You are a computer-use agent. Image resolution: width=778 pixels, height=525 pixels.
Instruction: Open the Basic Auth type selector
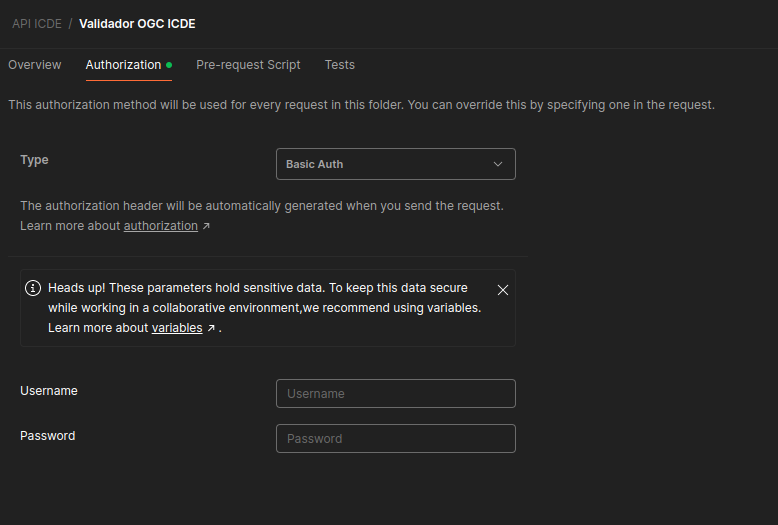pos(395,164)
